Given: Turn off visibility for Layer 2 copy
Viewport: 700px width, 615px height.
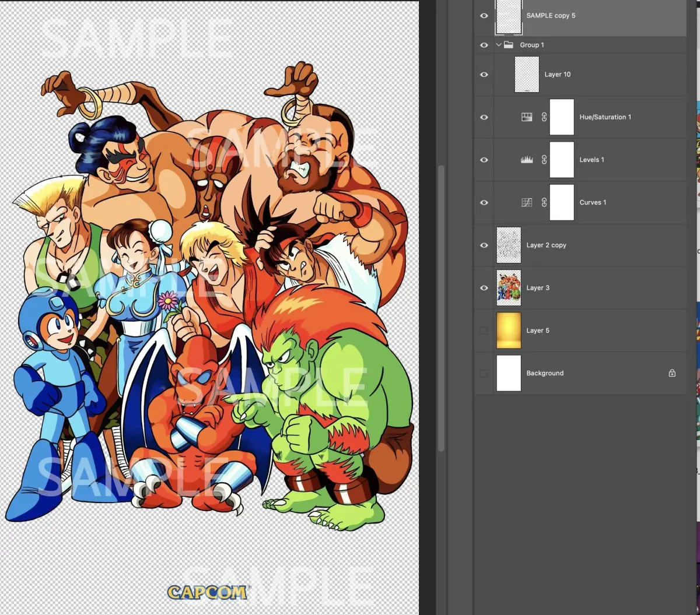Looking at the screenshot, I should pyautogui.click(x=484, y=245).
